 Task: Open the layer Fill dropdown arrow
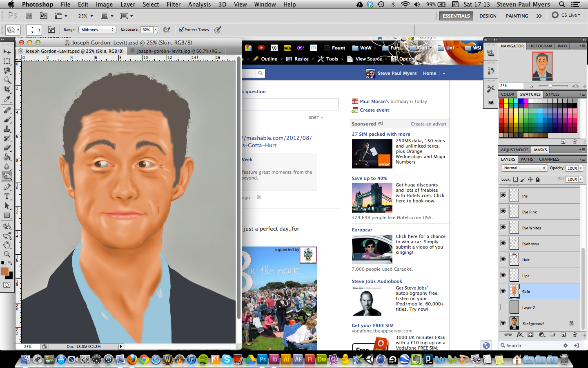point(581,179)
